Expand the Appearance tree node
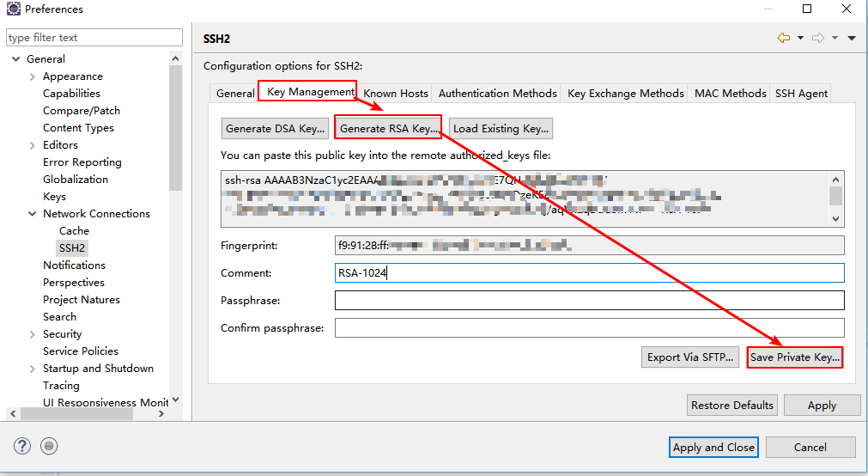The image size is (868, 476). point(32,76)
